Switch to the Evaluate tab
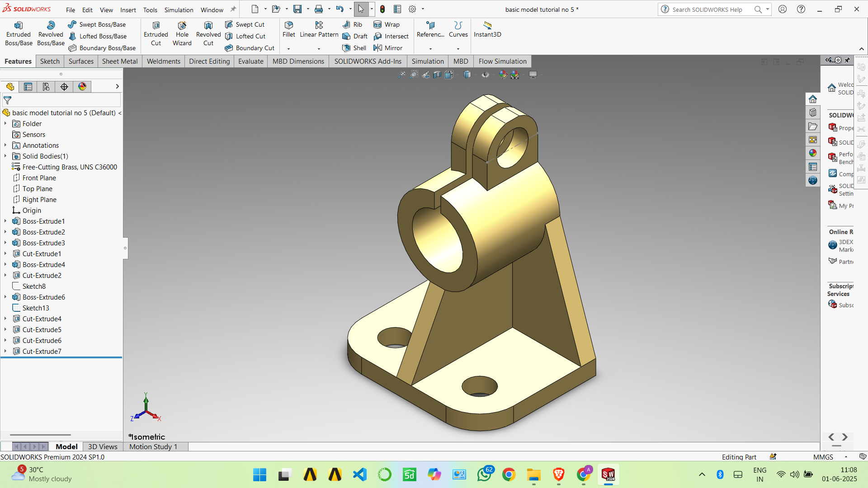Screen dimensions: 868x488 tap(251, 61)
